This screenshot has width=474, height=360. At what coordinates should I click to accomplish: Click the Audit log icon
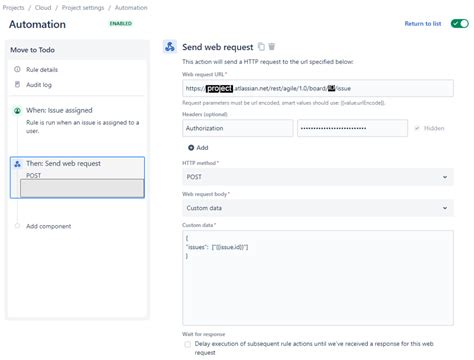[x=17, y=85]
